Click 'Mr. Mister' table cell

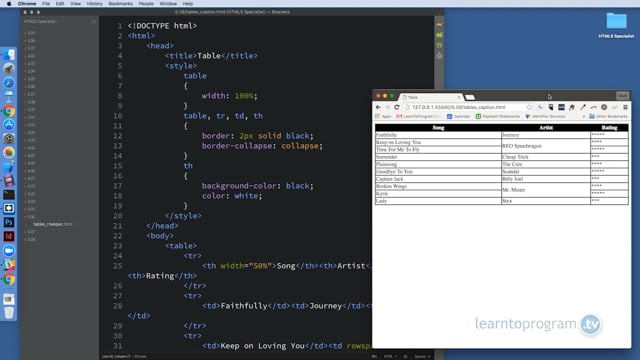point(546,190)
